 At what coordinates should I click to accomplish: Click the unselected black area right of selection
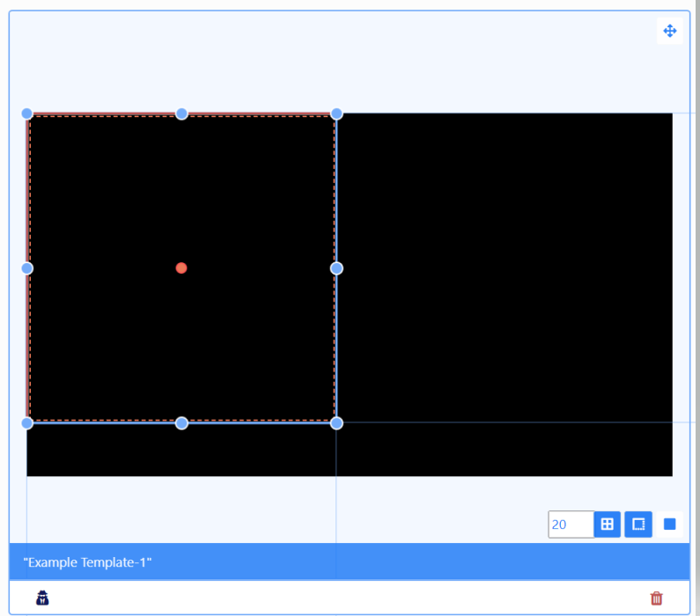(502, 264)
